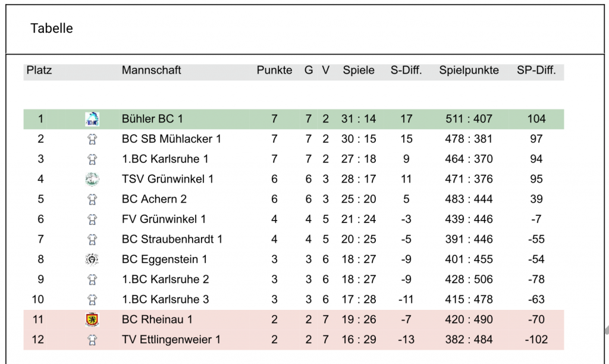Click the jersey icon beside BC SB Mühlacker 1

click(x=92, y=139)
